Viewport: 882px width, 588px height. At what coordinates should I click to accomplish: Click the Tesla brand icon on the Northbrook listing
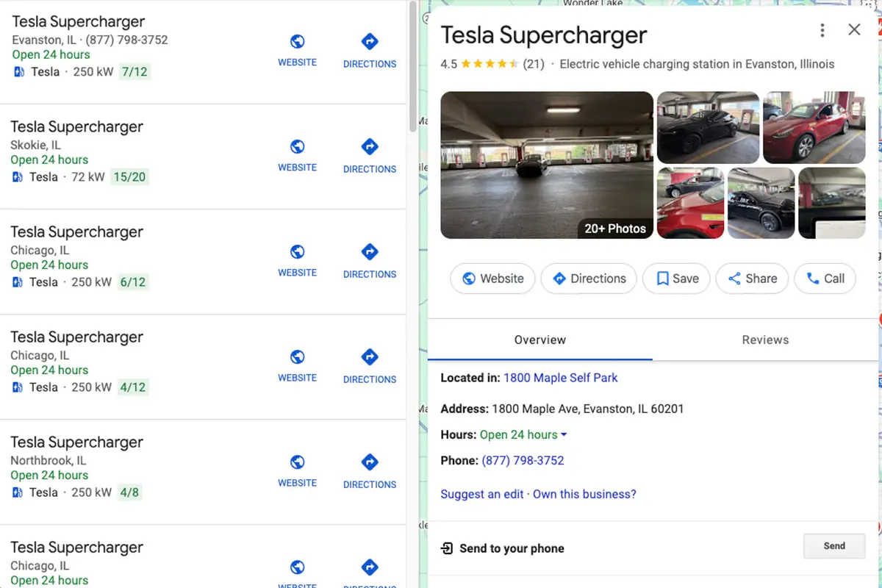[x=16, y=492]
